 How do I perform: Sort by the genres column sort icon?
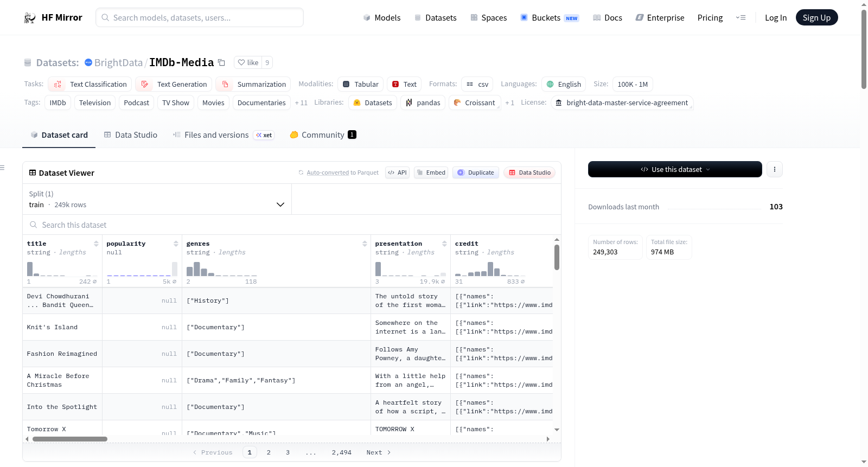(365, 244)
